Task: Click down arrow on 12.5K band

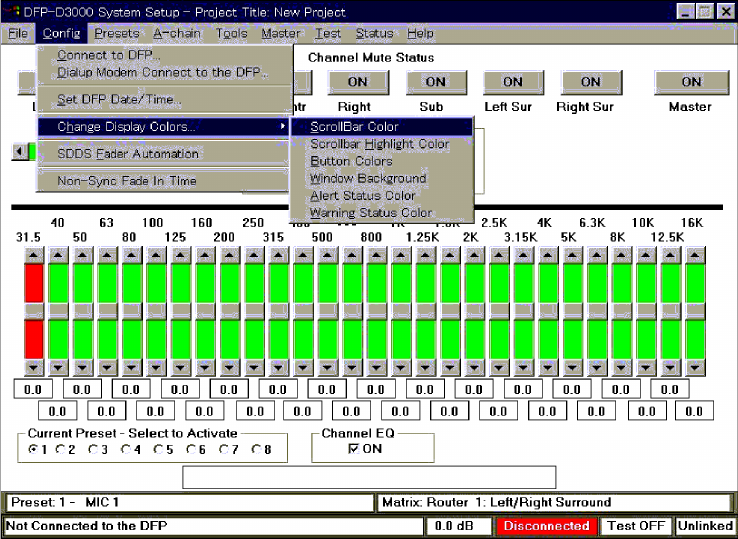Action: (x=671, y=367)
